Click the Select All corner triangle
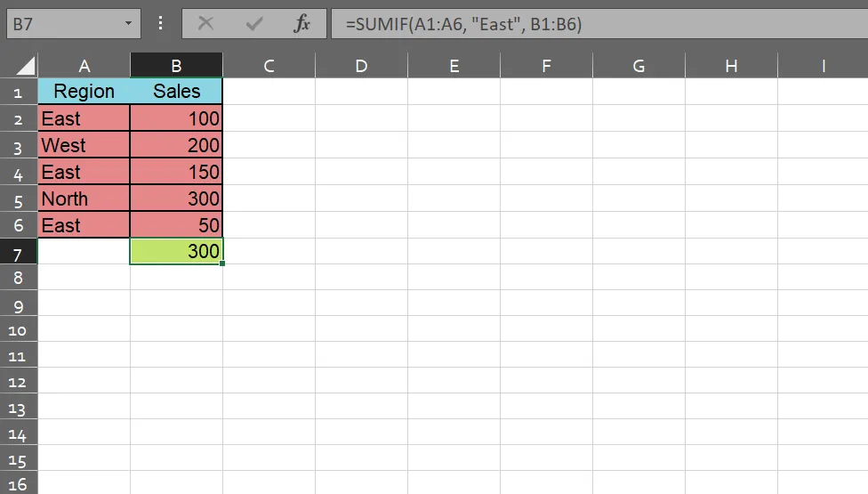 point(26,66)
